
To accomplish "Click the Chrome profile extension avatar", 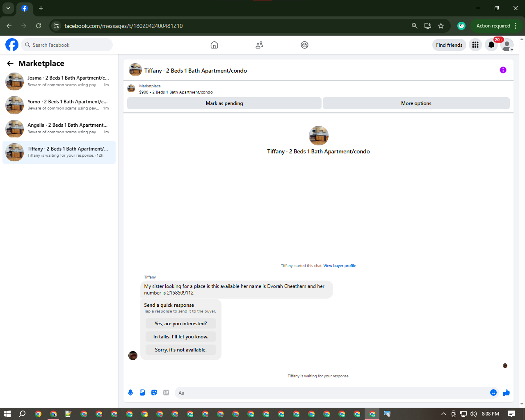I will (461, 26).
